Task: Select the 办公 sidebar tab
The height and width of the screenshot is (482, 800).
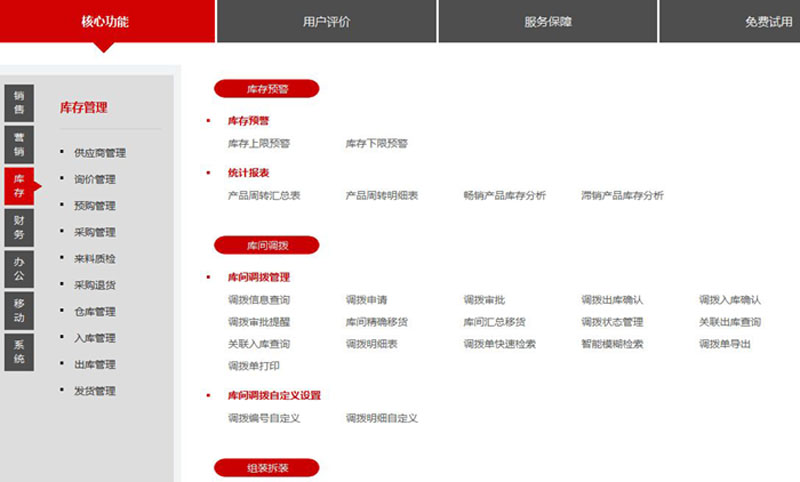Action: pos(19,268)
